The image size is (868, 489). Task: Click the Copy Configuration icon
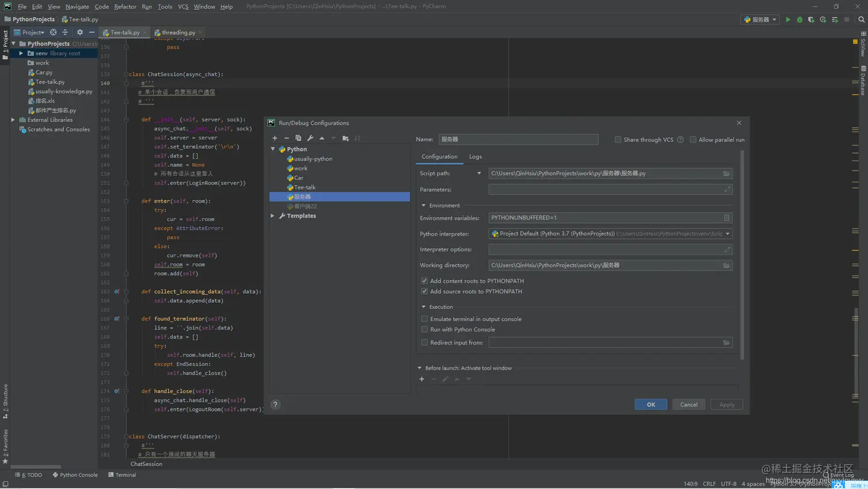(298, 138)
